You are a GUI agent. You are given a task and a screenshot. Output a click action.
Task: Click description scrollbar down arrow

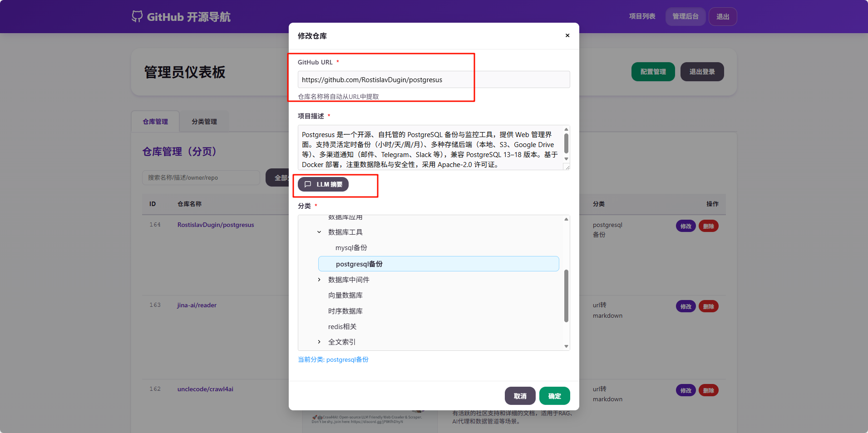(566, 159)
